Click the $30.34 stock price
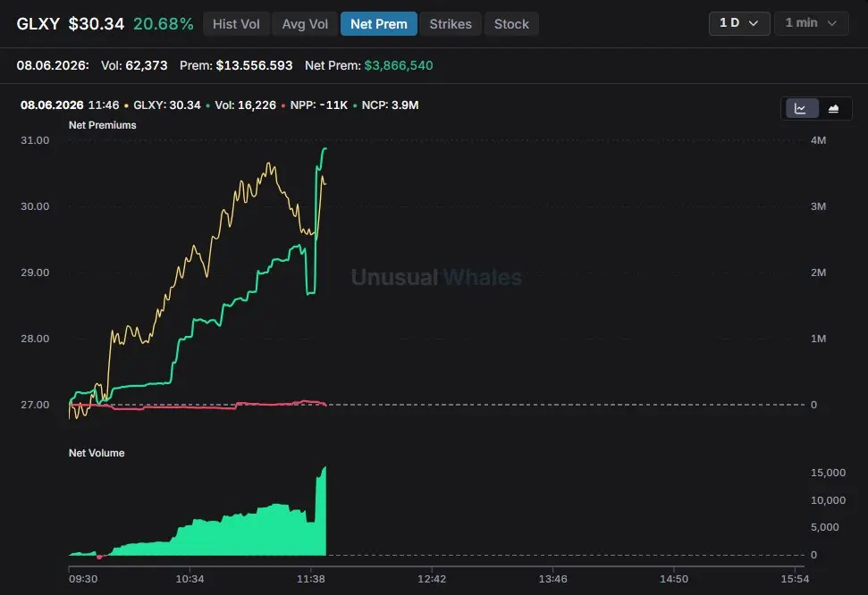 click(x=97, y=24)
